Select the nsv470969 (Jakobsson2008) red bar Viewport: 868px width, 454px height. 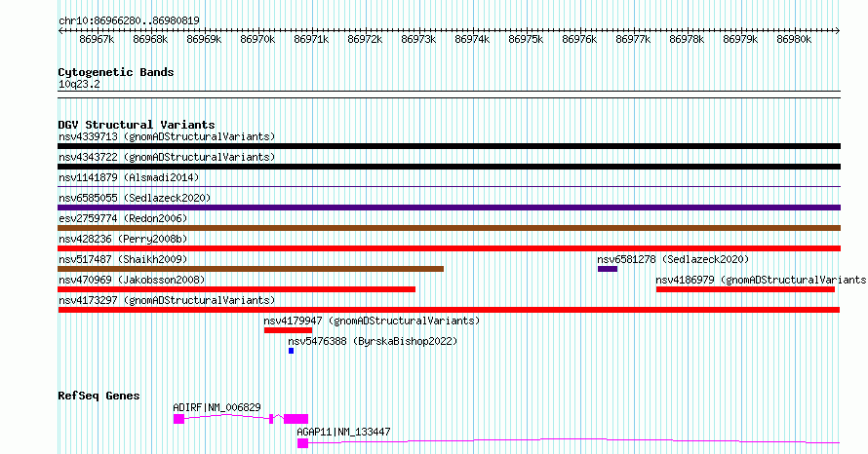point(236,289)
